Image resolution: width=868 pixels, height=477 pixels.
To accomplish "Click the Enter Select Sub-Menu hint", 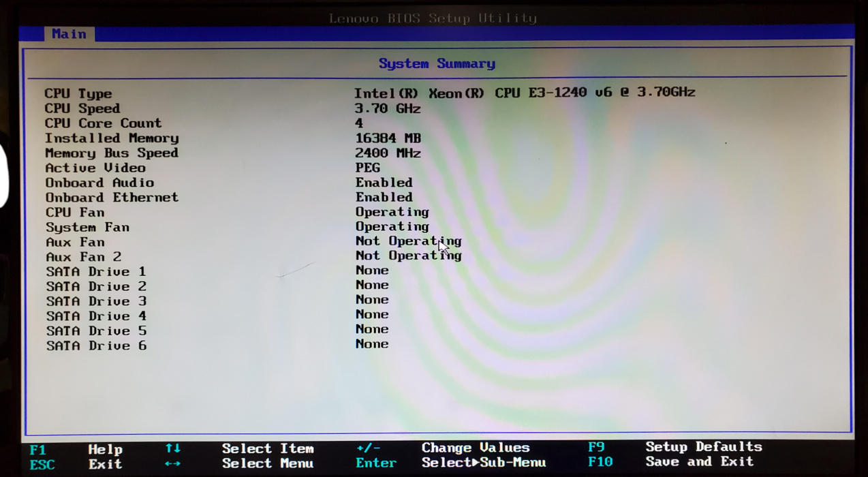I will pos(451,463).
